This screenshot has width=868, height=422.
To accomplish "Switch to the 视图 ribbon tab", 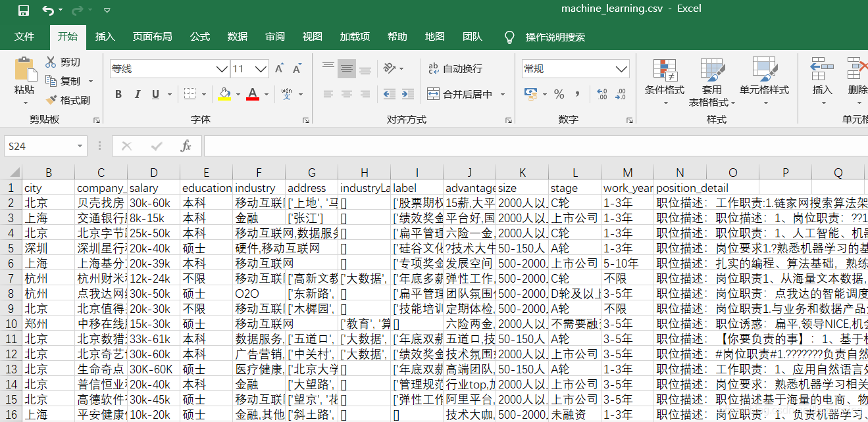I will click(313, 37).
